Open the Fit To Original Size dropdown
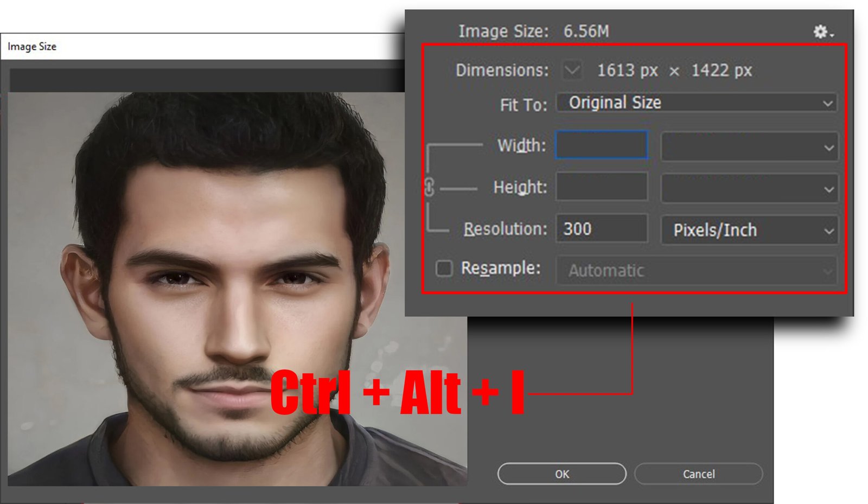Viewport: 868px width, 504px height. pyautogui.click(x=697, y=103)
